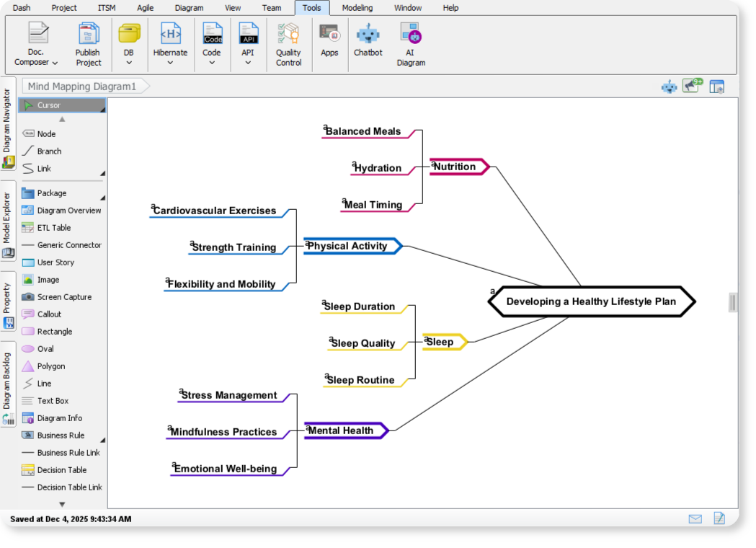
Task: Select the Node tool in the palette
Action: click(48, 133)
